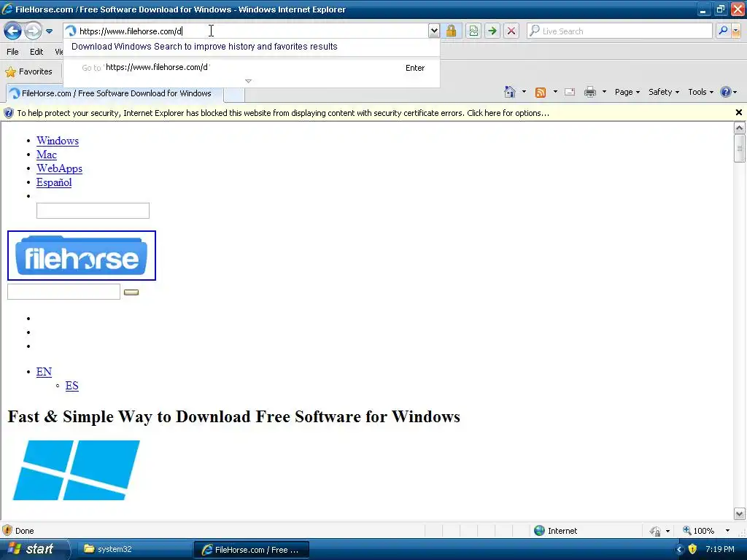Click the Compatibility View page icon
The height and width of the screenshot is (560, 747).
tap(473, 31)
